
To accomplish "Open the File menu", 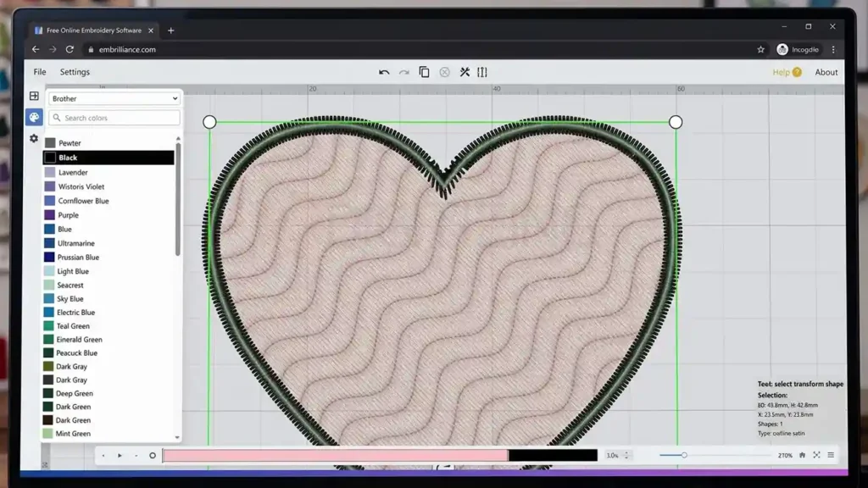I will [x=40, y=72].
